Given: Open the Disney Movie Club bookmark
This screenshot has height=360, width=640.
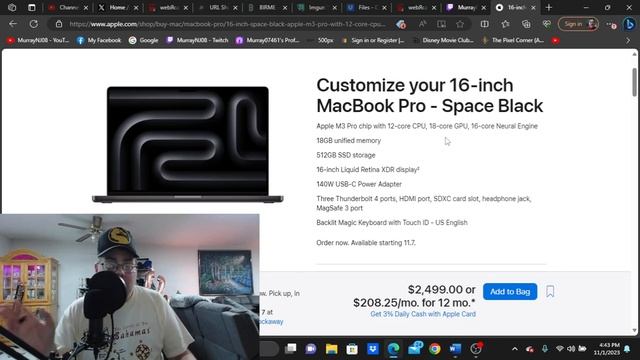Looking at the screenshot, I should pos(443,40).
